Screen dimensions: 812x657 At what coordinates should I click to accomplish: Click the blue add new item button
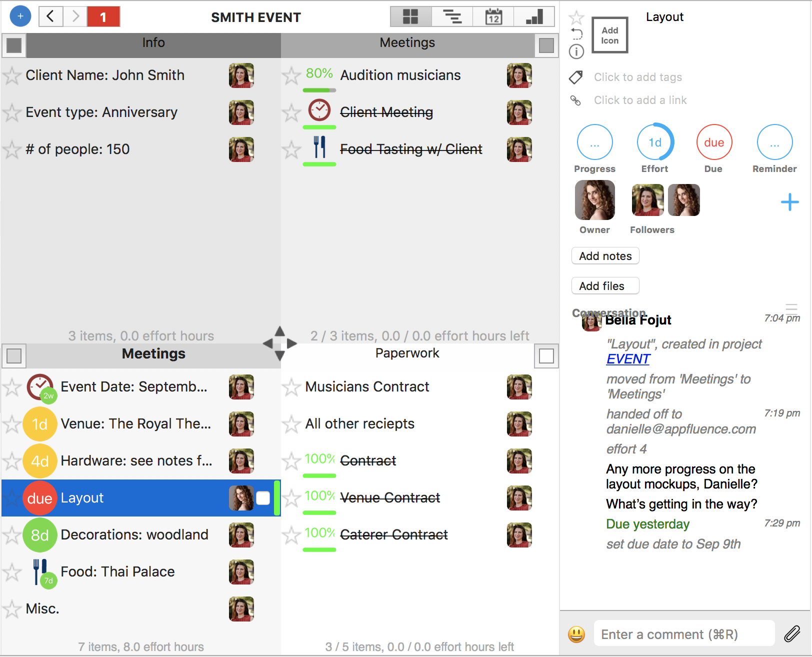[x=20, y=16]
